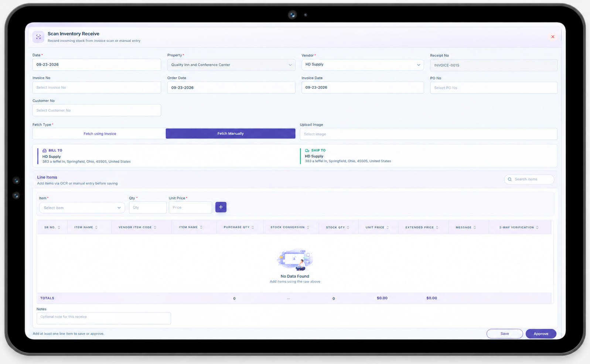Screen dimensions: 590x364
Task: Click the Search items box
Action: click(529, 179)
